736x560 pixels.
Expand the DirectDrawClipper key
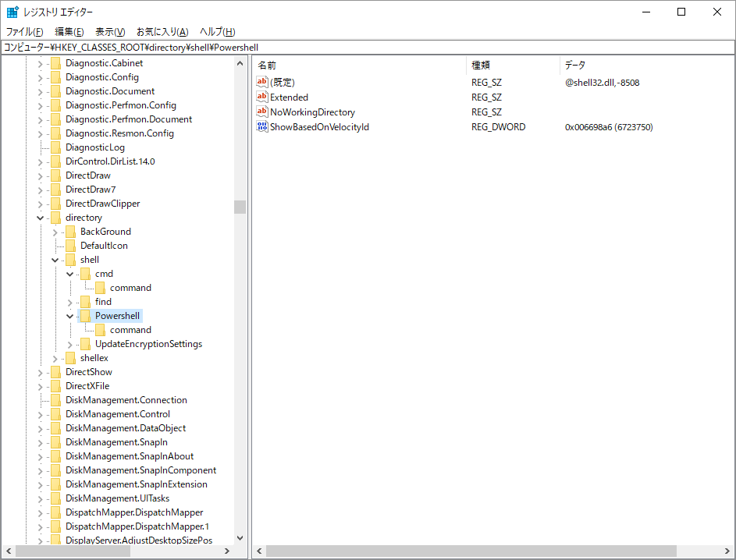41,204
